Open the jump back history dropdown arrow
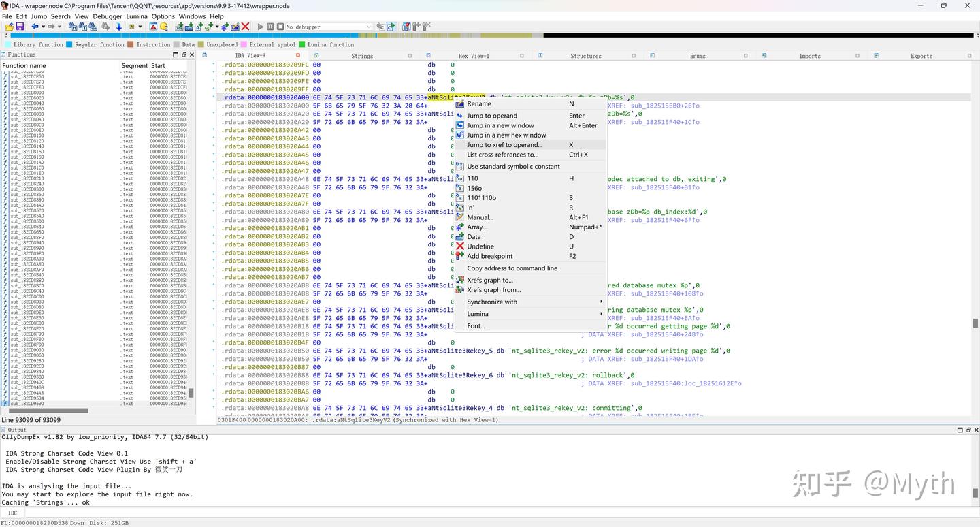This screenshot has width=980, height=527. point(42,27)
